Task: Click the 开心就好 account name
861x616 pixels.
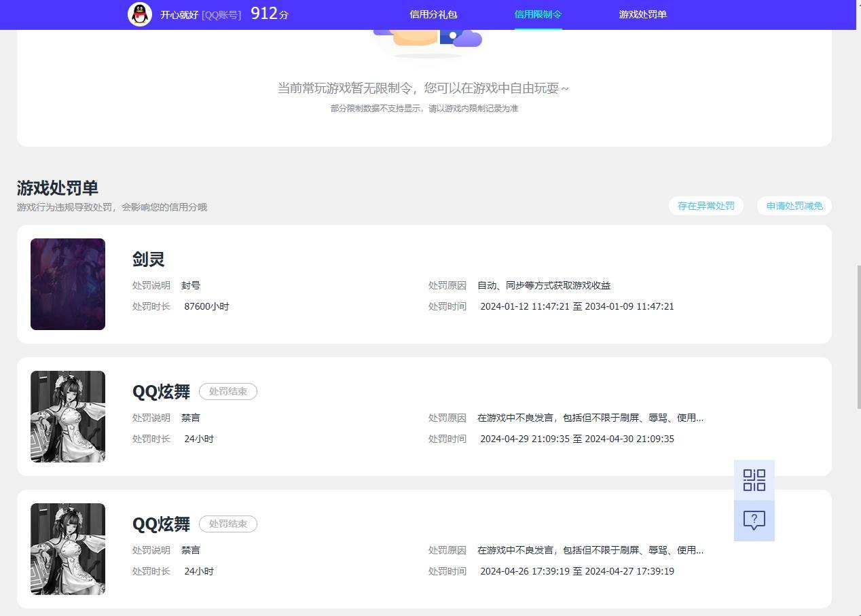Action: [179, 14]
